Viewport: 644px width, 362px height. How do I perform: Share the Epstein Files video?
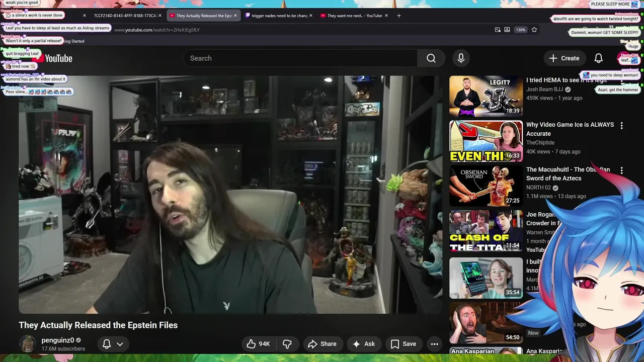322,344
